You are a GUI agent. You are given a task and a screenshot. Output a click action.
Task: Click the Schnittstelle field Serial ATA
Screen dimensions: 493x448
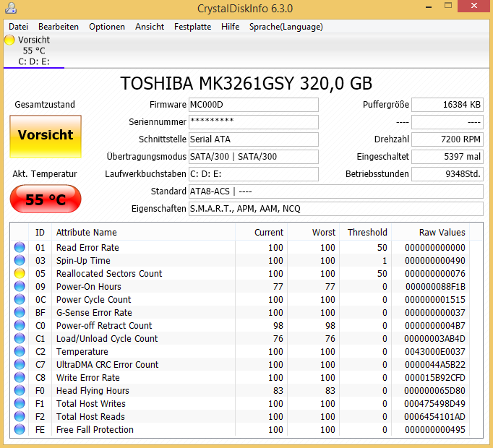pyautogui.click(x=254, y=139)
